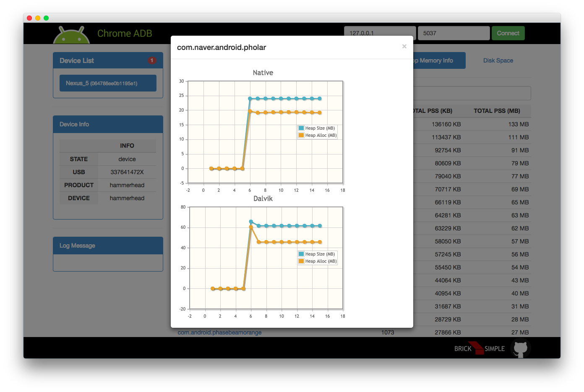
Task: Click the 58050 KB cell
Action: click(448, 241)
